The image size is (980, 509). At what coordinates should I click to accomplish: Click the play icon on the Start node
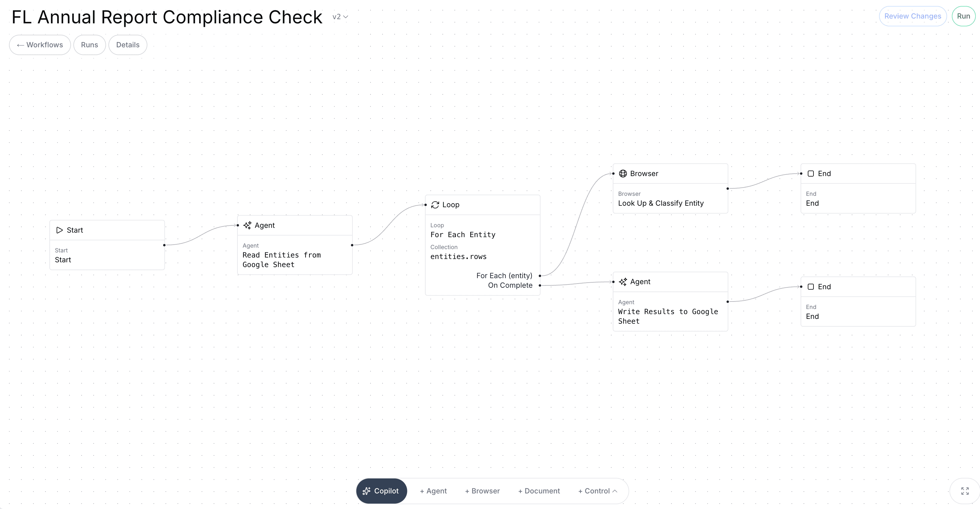(60, 230)
